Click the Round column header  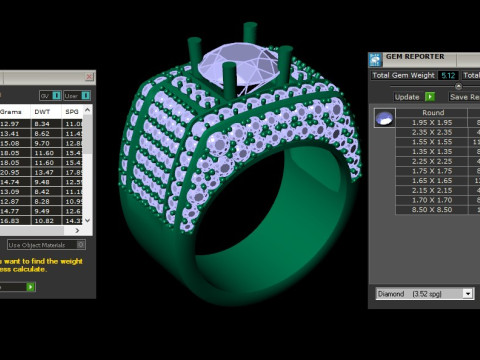(x=433, y=113)
